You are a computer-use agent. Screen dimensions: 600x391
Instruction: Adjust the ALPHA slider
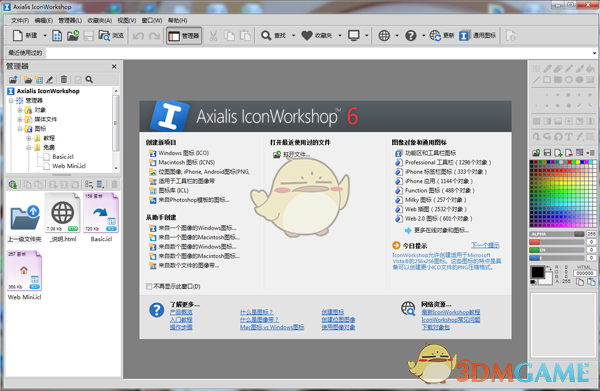tap(557, 234)
